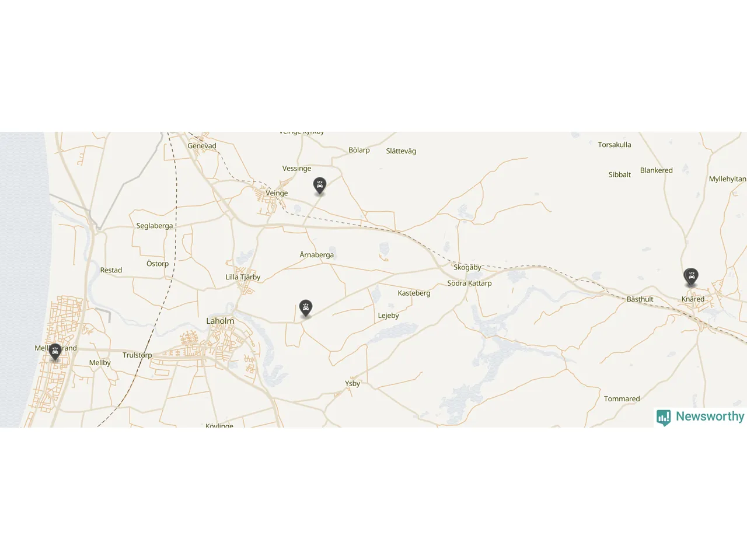This screenshot has height=560, width=747.
Task: Select the Ysby place label
Action: 352,383
